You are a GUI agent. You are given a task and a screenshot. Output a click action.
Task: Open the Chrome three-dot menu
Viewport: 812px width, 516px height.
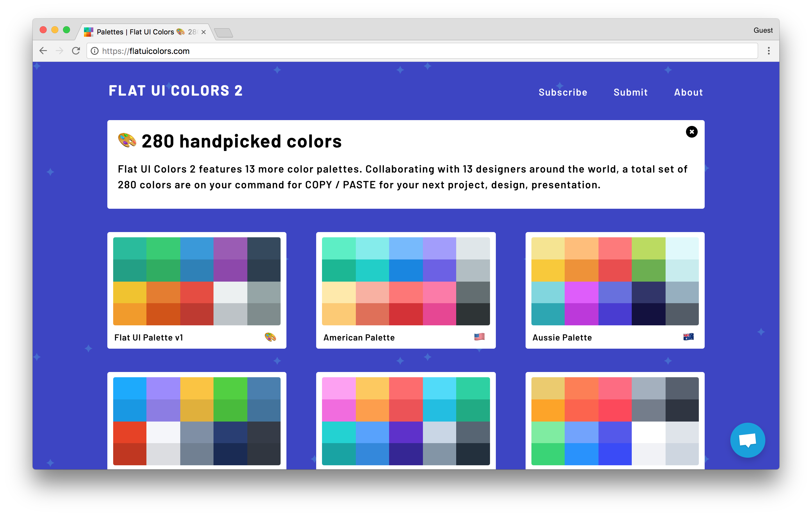pyautogui.click(x=769, y=51)
